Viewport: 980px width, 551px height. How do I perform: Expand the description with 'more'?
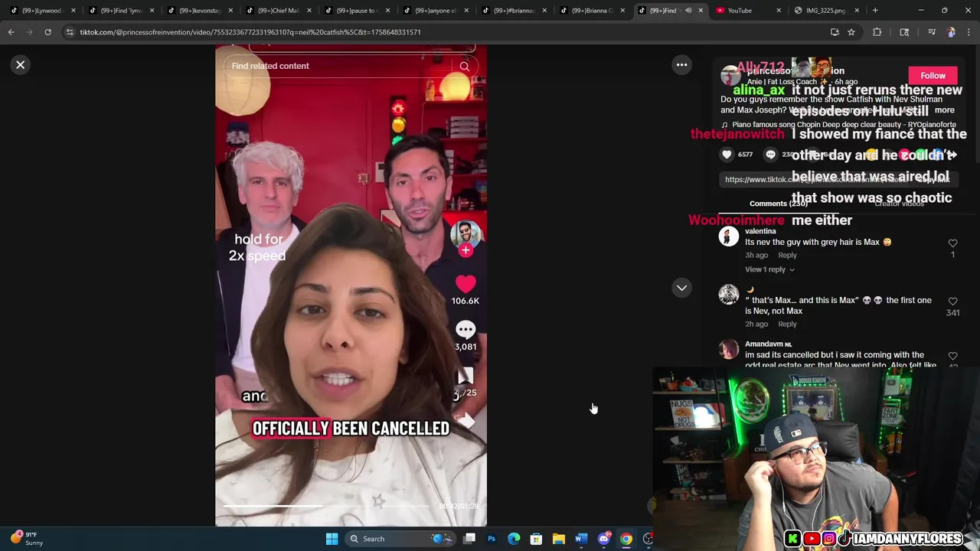click(x=944, y=110)
